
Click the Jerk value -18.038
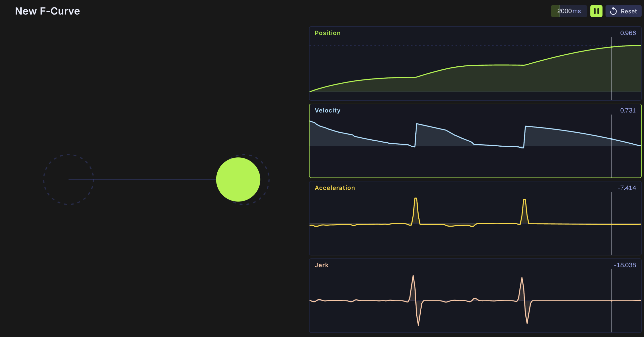tap(625, 265)
